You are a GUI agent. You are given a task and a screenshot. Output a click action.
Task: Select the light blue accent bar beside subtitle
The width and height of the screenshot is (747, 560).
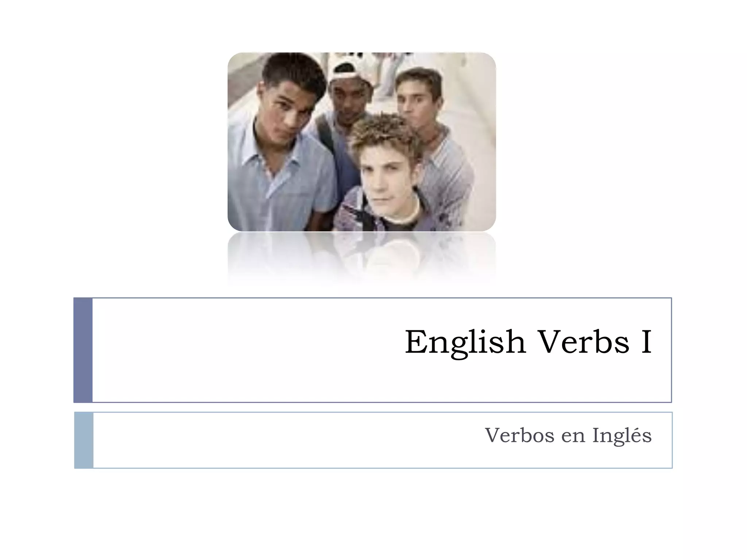[x=84, y=440]
